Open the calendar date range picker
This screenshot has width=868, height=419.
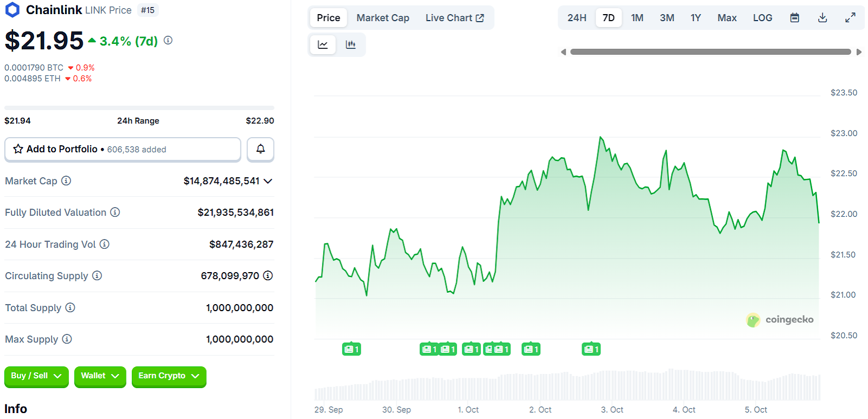tap(794, 18)
